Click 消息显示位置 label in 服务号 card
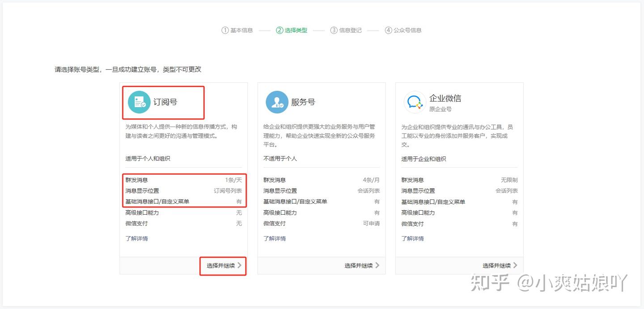This screenshot has width=644, height=309. 280,190
